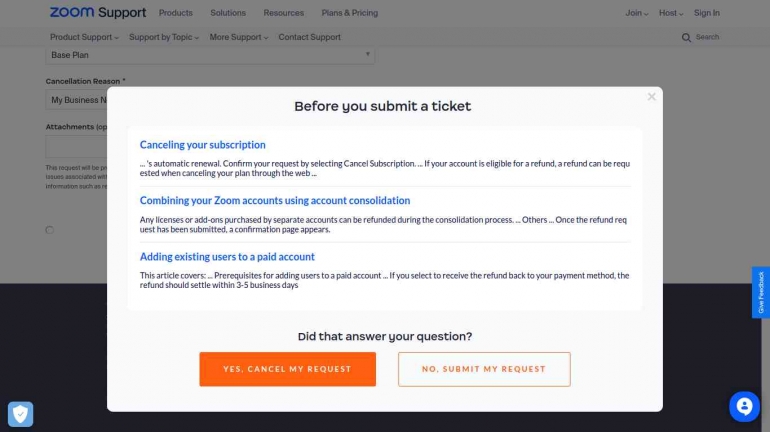
Task: Open the Give Feedback side tab
Action: 761,292
